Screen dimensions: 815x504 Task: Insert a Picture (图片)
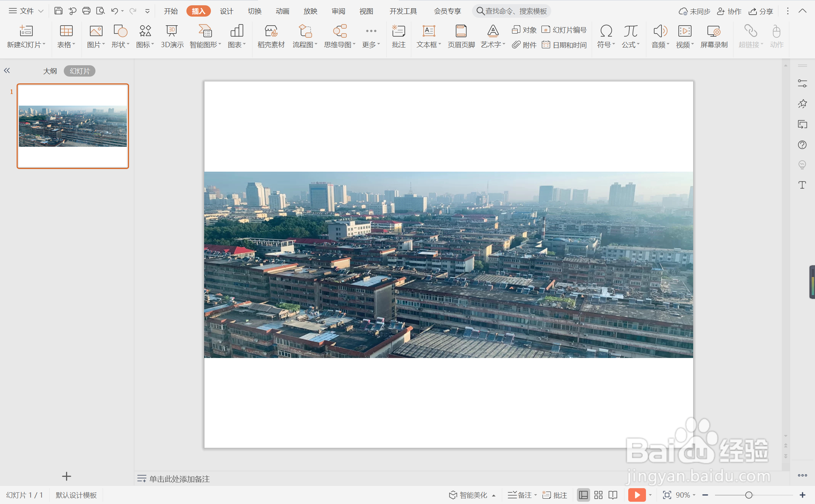coord(96,37)
